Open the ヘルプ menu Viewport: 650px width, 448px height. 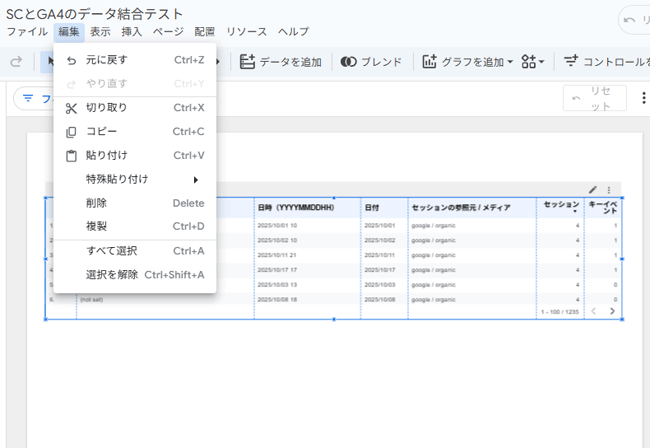click(x=293, y=31)
